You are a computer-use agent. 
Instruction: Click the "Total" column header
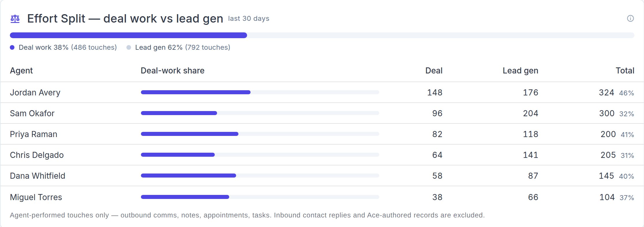[x=625, y=71]
